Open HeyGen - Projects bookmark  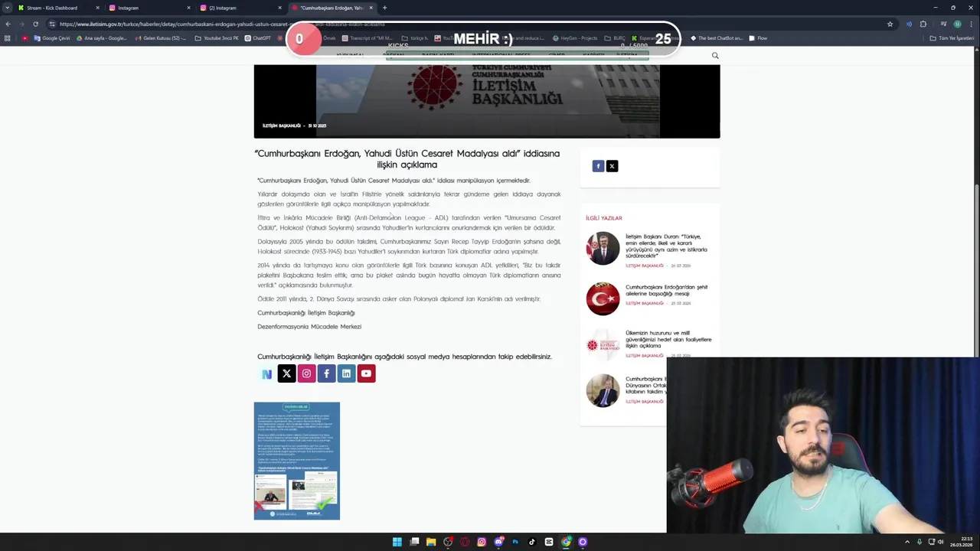pyautogui.click(x=575, y=38)
